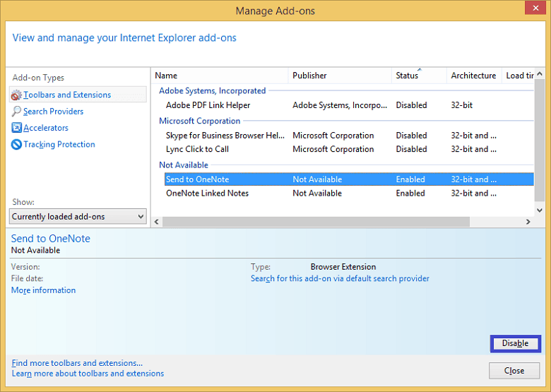Open the More information link
551x392 pixels.
pos(43,290)
